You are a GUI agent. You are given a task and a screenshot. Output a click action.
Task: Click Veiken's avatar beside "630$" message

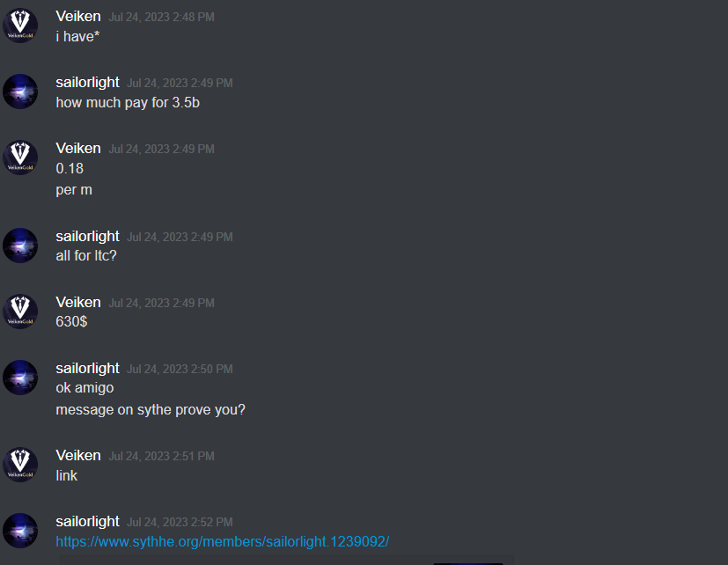coord(20,312)
